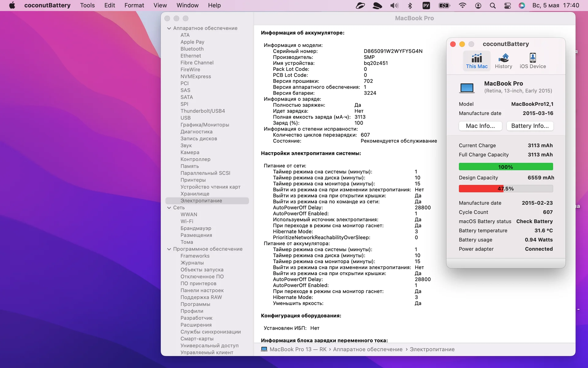588x368 pixels.
Task: Open the Tools menu
Action: pyautogui.click(x=87, y=5)
